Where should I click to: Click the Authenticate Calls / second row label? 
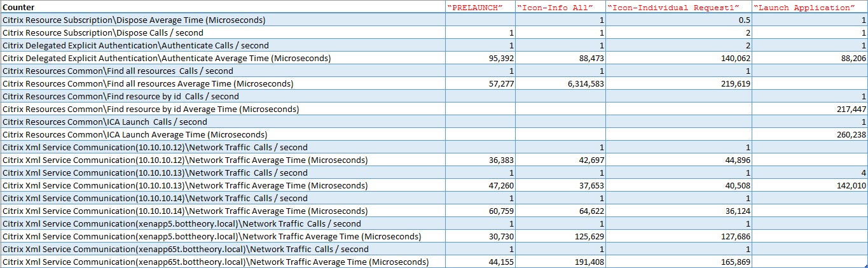(135, 45)
